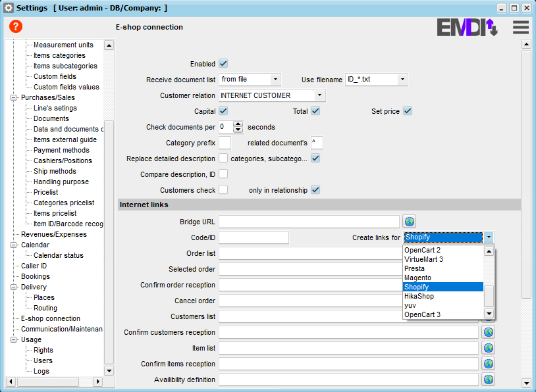536x392 pixels.
Task: Toggle the Enabled checkbox
Action: (x=223, y=64)
